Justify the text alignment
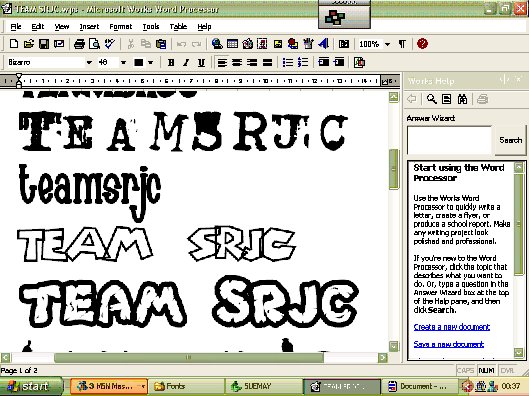This screenshot has width=529, height=396. pyautogui.click(x=267, y=62)
